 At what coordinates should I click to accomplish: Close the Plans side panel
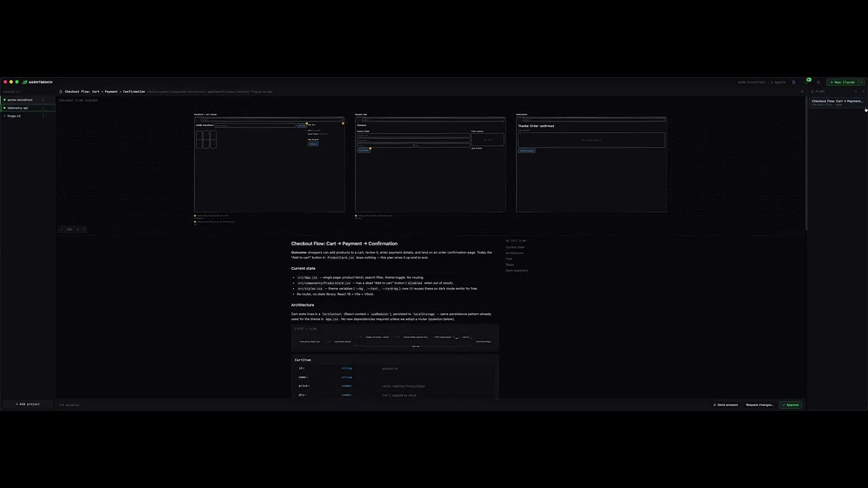pyautogui.click(x=863, y=91)
